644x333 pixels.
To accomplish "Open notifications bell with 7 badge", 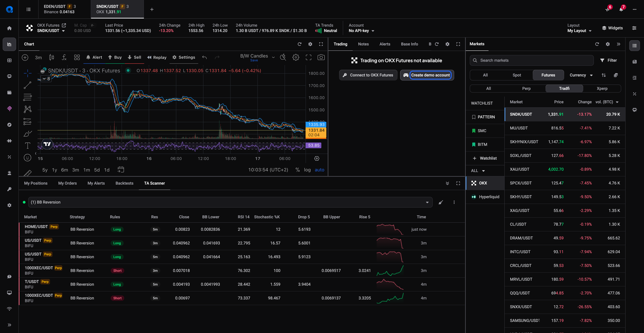I will click(621, 9).
